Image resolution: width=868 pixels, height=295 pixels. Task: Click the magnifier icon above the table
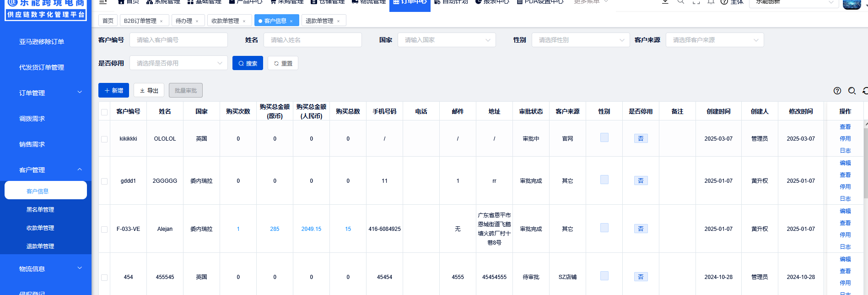pyautogui.click(x=852, y=91)
